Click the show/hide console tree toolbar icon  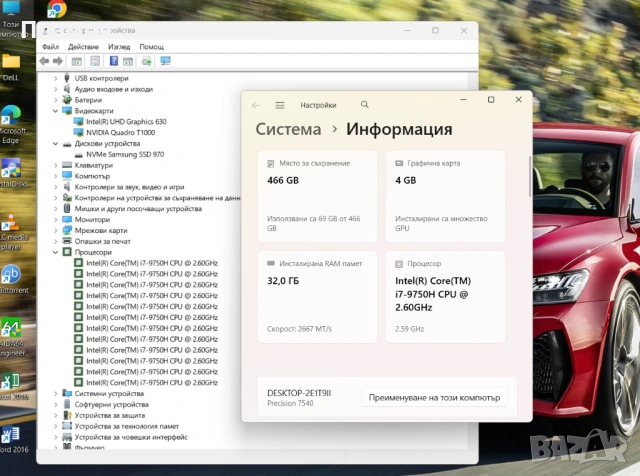[x=77, y=61]
